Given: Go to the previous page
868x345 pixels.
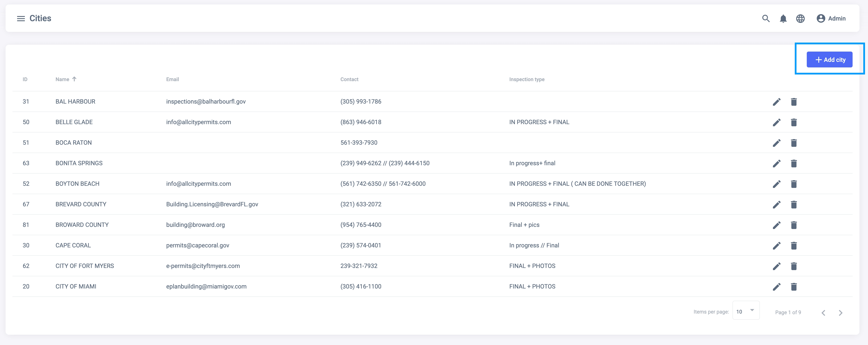Looking at the screenshot, I should coord(823,313).
